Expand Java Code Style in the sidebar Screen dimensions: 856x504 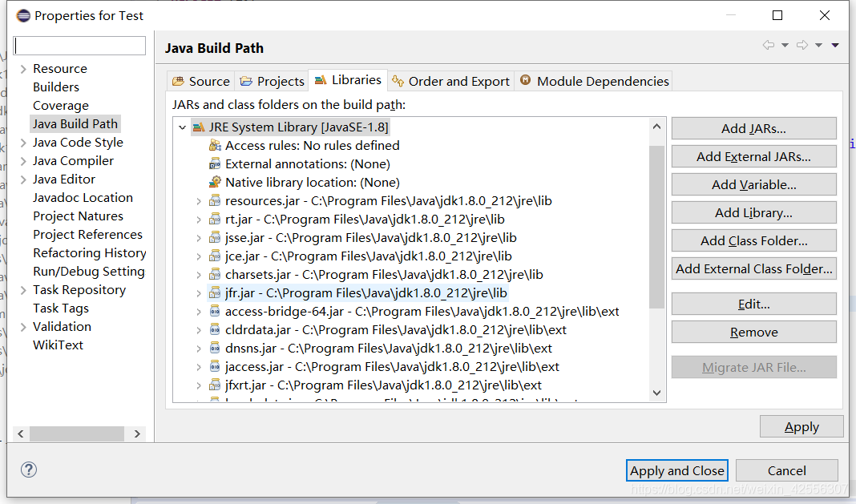20,142
